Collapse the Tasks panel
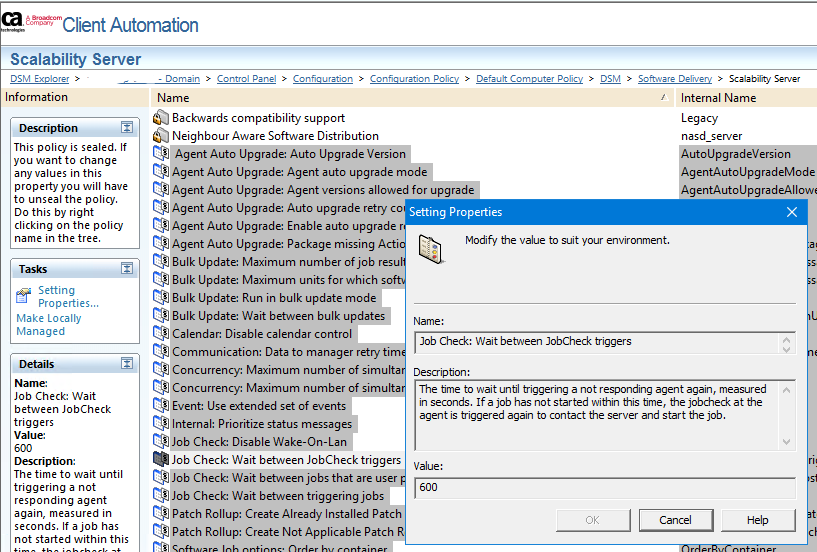817x552 pixels. (127, 269)
